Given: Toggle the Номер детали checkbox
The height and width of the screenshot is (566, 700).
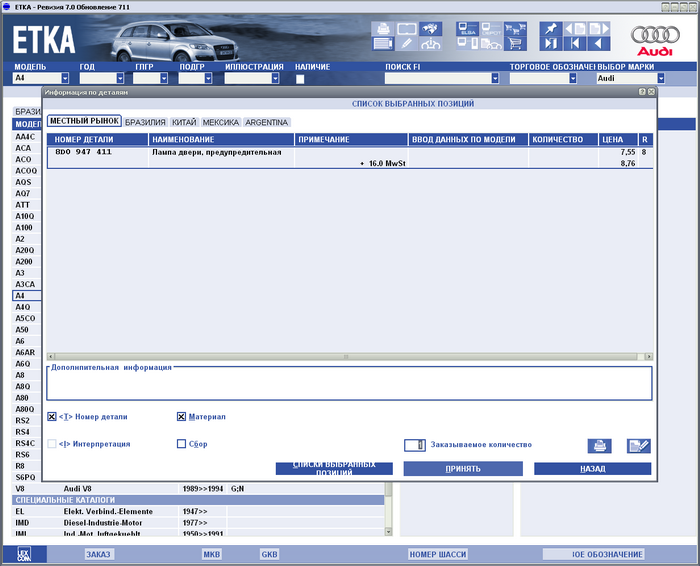Looking at the screenshot, I should [x=52, y=416].
